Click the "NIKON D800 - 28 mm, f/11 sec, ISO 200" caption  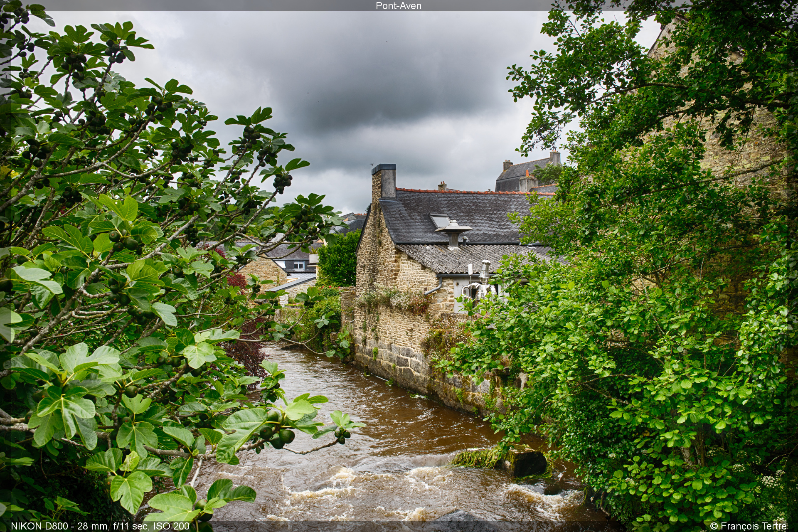pyautogui.click(x=100, y=526)
